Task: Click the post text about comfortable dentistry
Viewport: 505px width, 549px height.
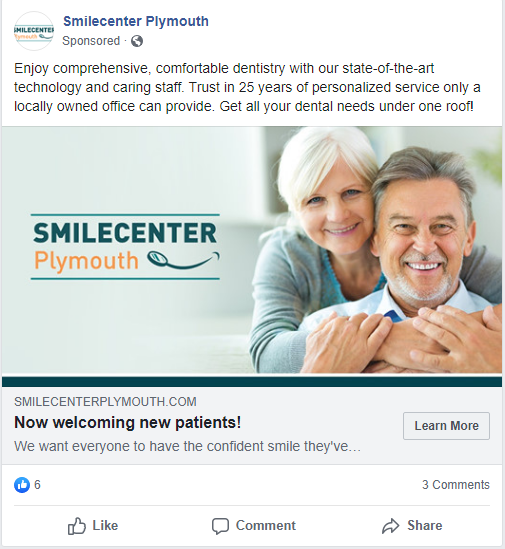Action: pyautogui.click(x=247, y=87)
